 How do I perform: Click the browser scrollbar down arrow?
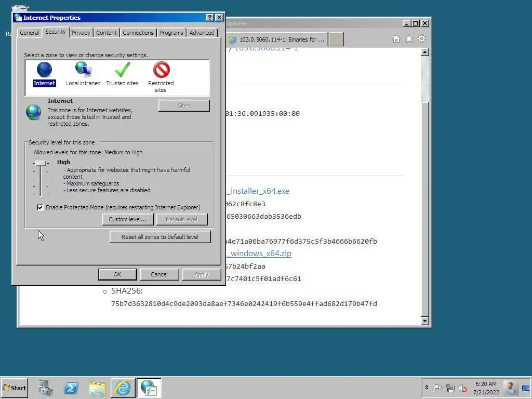[x=425, y=321]
